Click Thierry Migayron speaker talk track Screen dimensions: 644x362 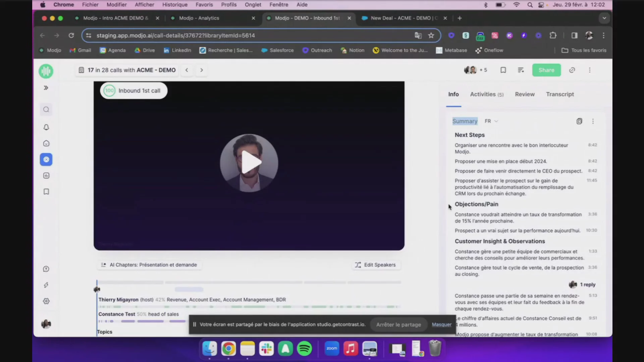pos(248,307)
